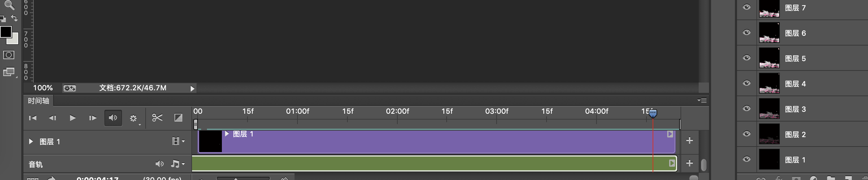
Task: Step to the next frame
Action: pos(93,118)
